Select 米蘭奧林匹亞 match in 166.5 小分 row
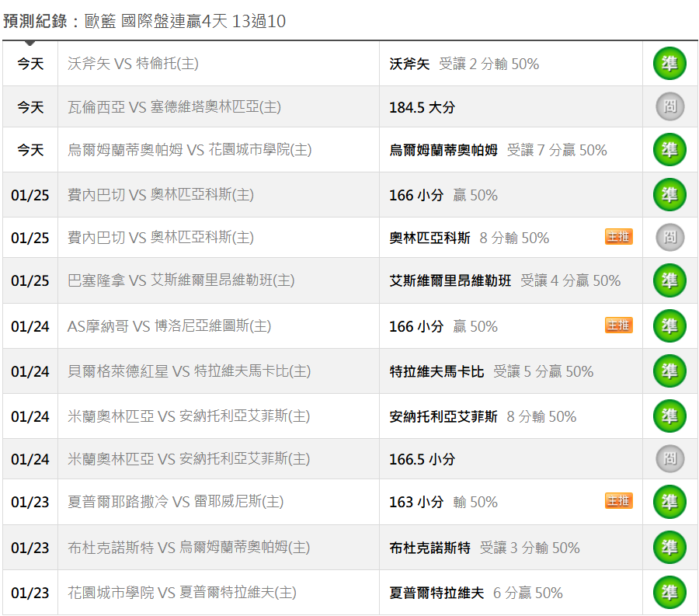Viewport: 699px width, 616px height. point(189,459)
